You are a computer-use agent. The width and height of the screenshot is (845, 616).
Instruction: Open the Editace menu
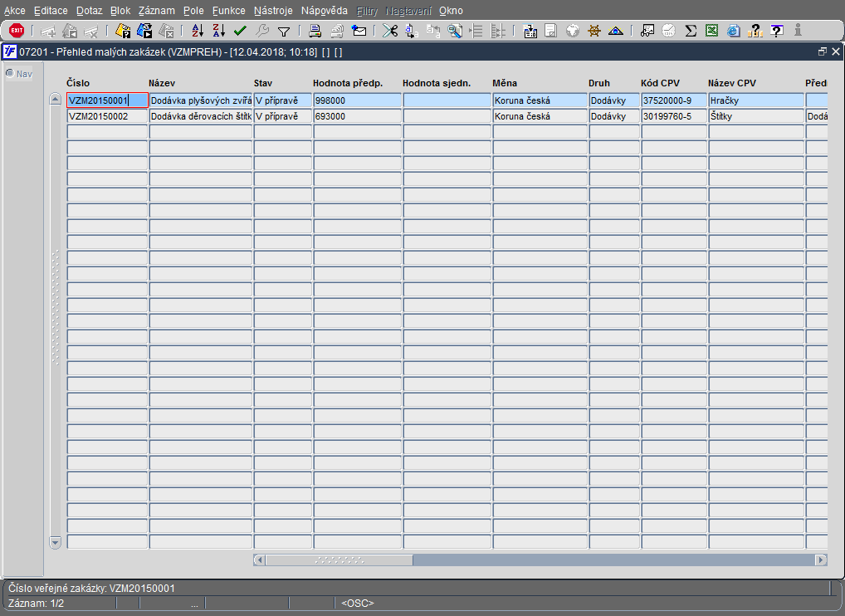pos(51,11)
